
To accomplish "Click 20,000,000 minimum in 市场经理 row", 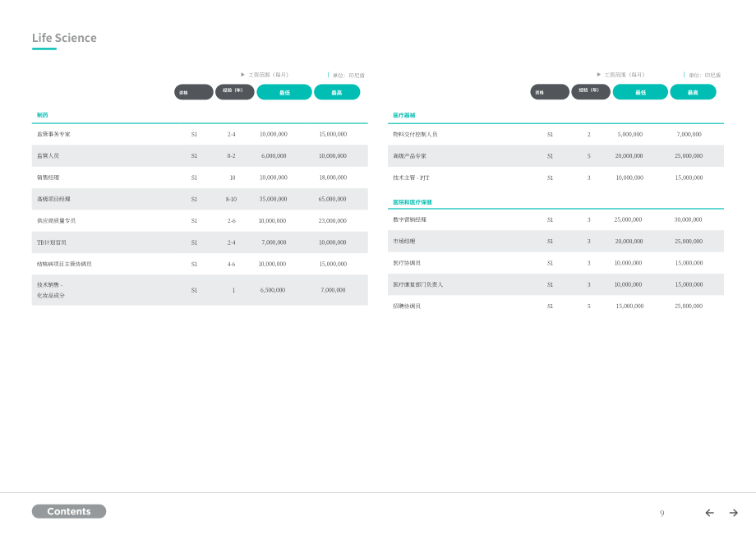I will point(629,242).
